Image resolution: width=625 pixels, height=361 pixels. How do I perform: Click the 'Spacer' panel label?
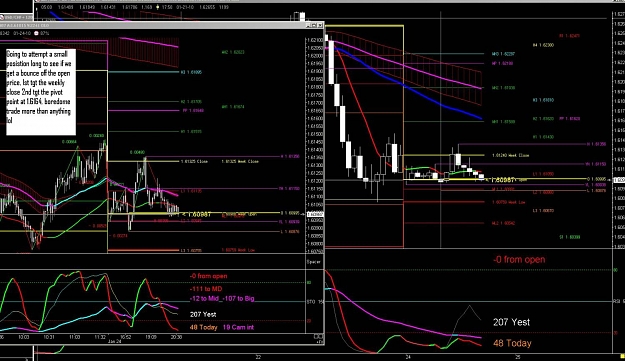point(313,262)
